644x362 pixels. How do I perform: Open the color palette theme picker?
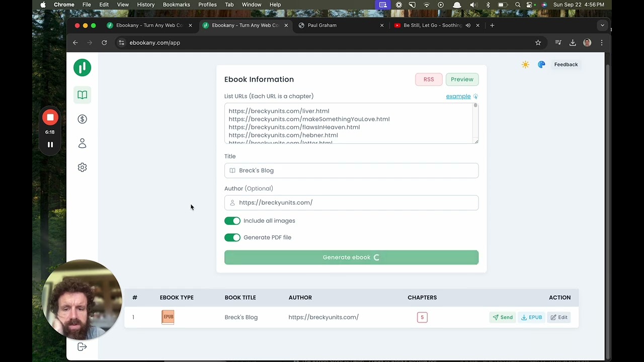point(541,64)
